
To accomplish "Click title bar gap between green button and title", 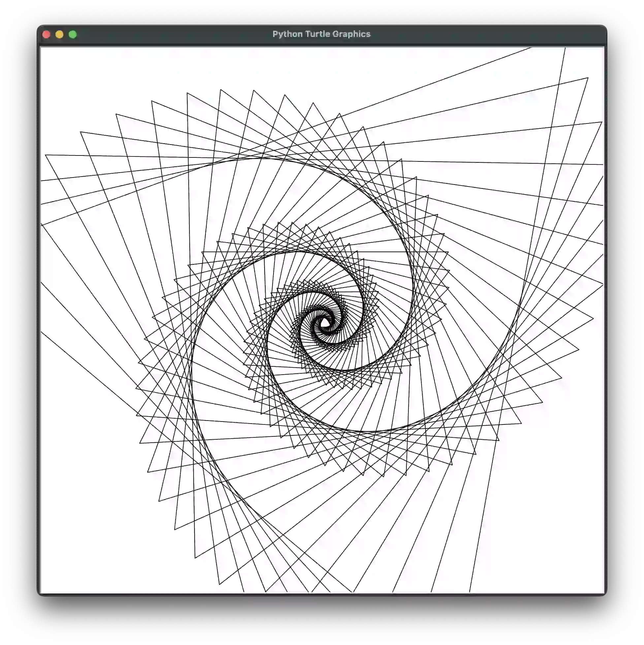I will (174, 34).
